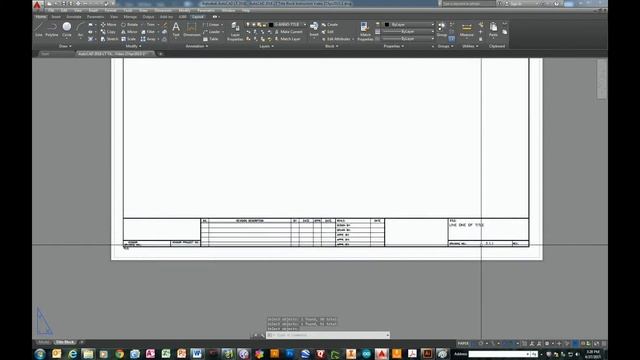
Task: Expand the Utilities panel
Action: 470,46
